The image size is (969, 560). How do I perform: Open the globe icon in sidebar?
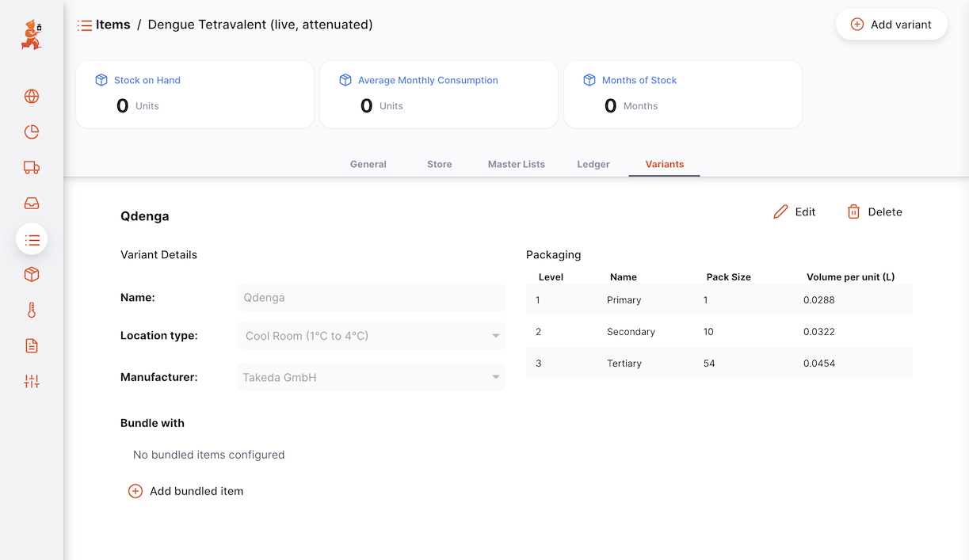[x=32, y=97]
